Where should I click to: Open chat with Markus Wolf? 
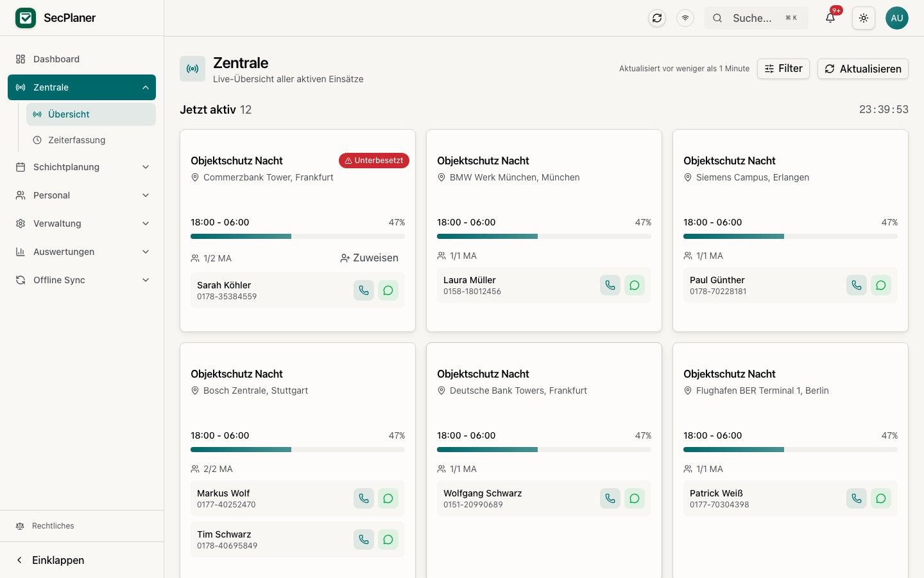pos(388,498)
